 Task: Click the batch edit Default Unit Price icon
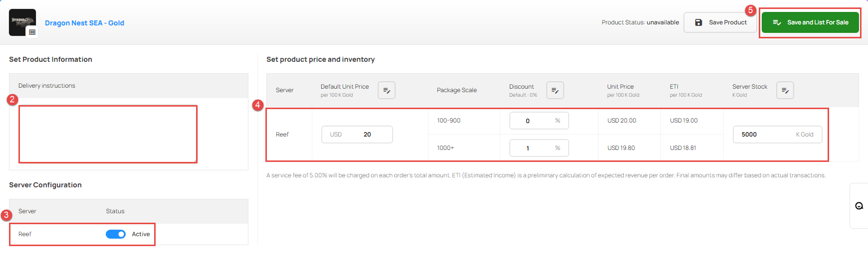[x=387, y=90]
